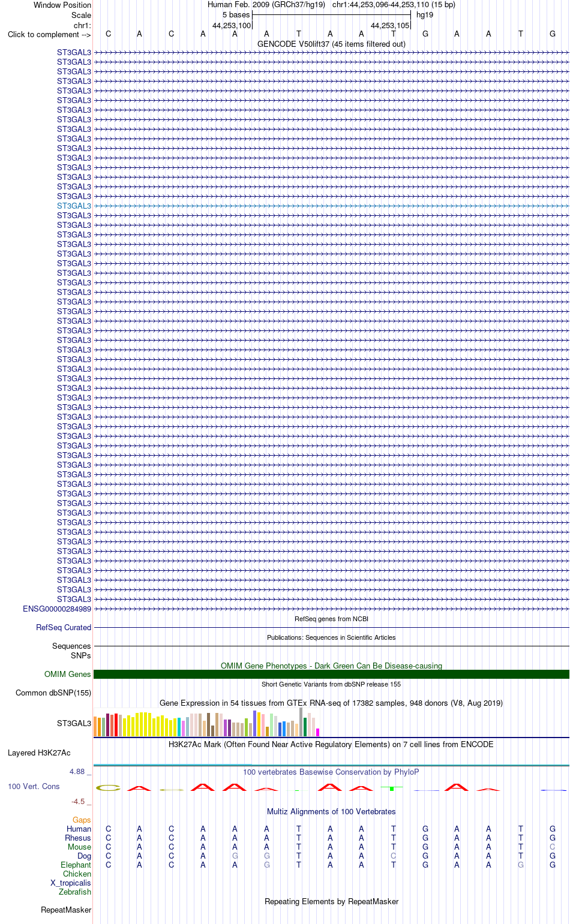Click 'Gene Expression in 54 tissues from GTEx' title
Viewport: 570px width, 924px height.
pyautogui.click(x=331, y=703)
